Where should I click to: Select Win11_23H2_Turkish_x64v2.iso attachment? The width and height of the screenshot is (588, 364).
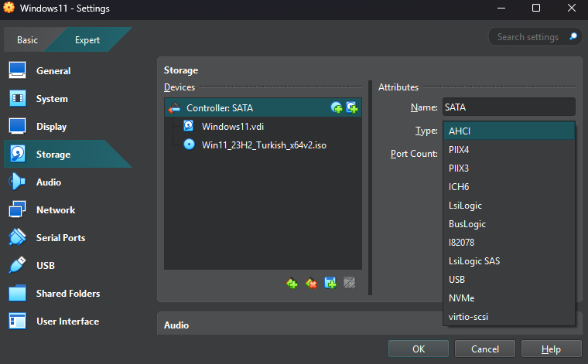264,145
